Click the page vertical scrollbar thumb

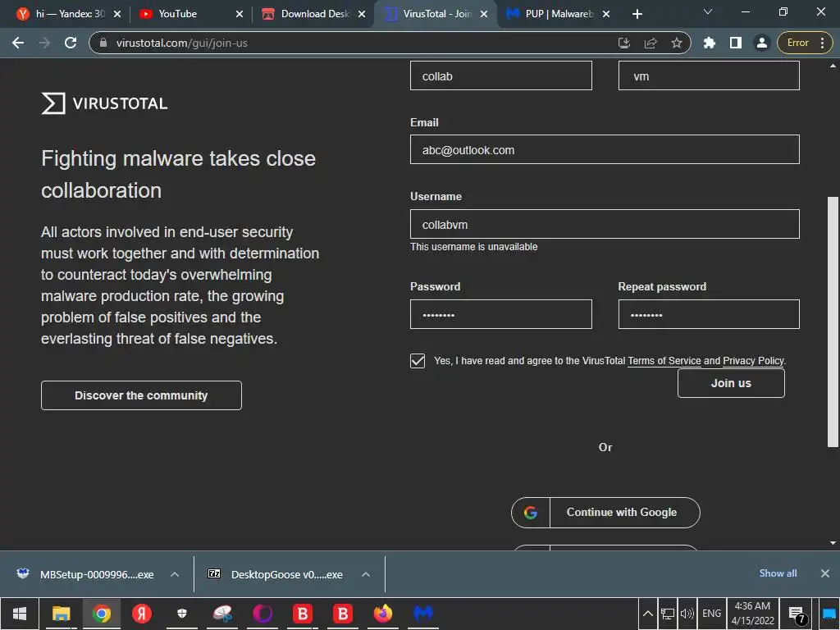point(833,322)
